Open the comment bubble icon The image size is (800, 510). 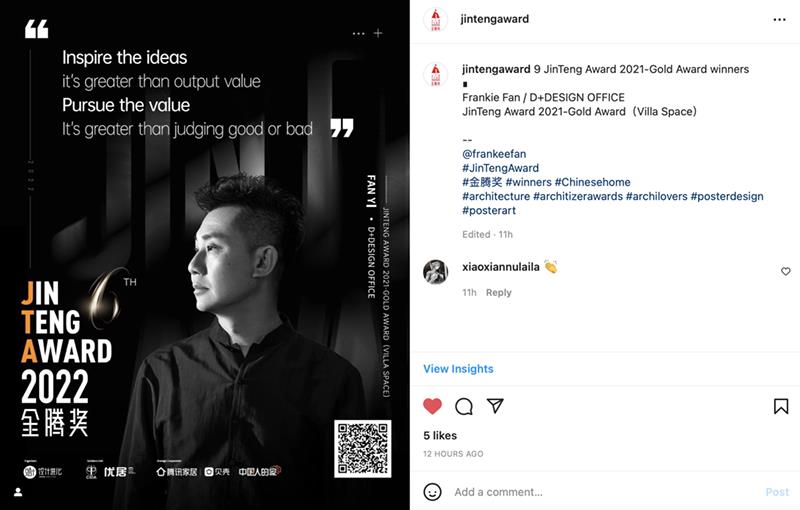click(x=464, y=406)
